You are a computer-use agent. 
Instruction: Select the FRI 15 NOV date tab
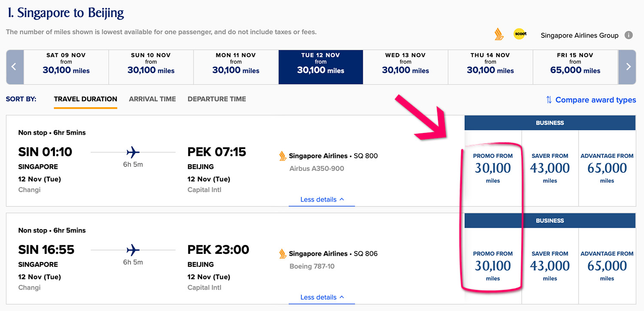pos(575,67)
